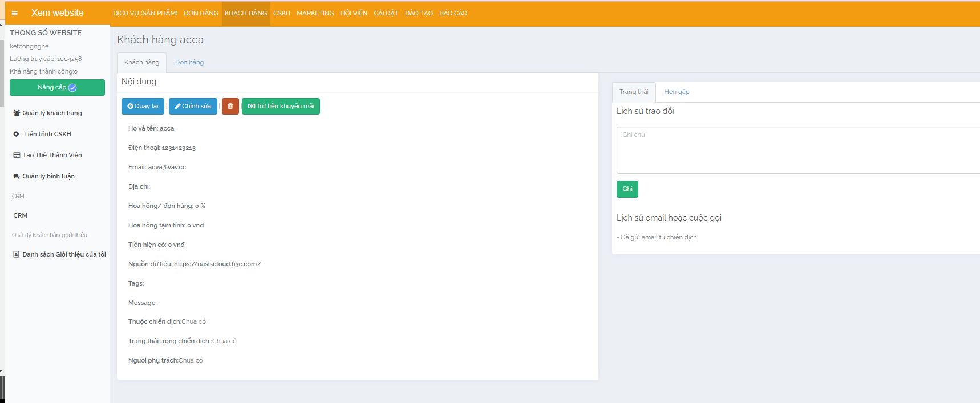Open Tiến trình CSKH in sidebar
Viewport: 980px width, 403px height.
point(47,134)
